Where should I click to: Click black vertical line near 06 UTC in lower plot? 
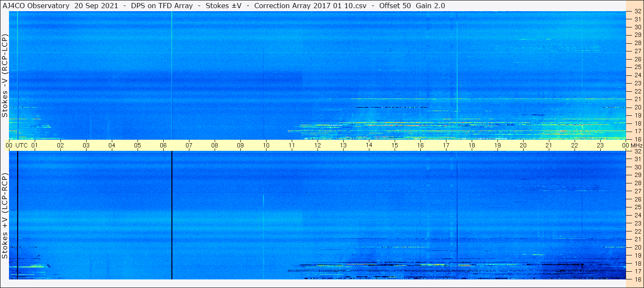(171, 215)
